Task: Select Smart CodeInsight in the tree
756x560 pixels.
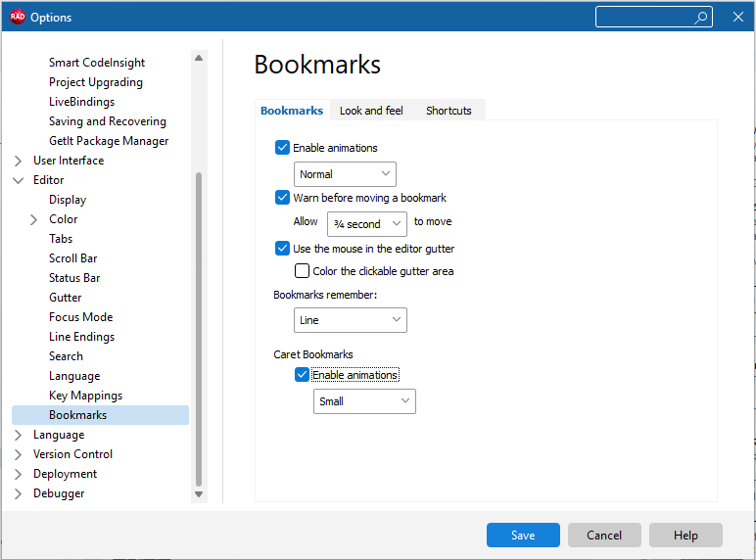Action: click(x=96, y=63)
